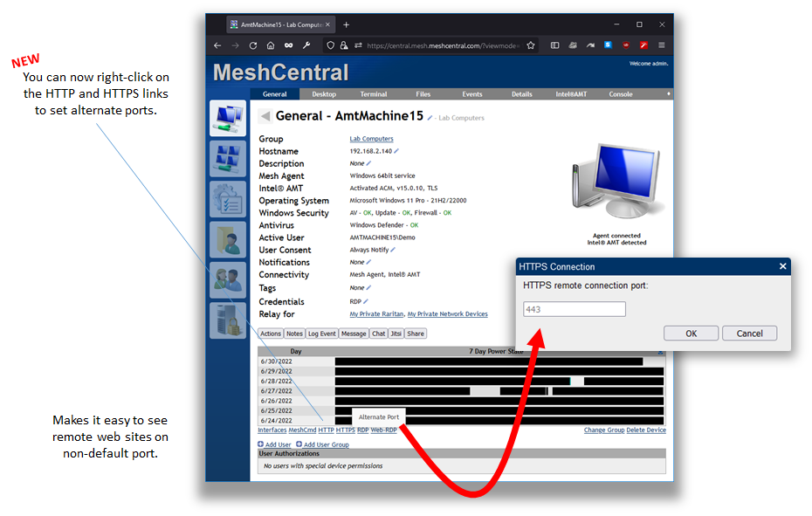The height and width of the screenshot is (516, 812).
Task: Click the red shield extension icon
Action: coord(625,45)
